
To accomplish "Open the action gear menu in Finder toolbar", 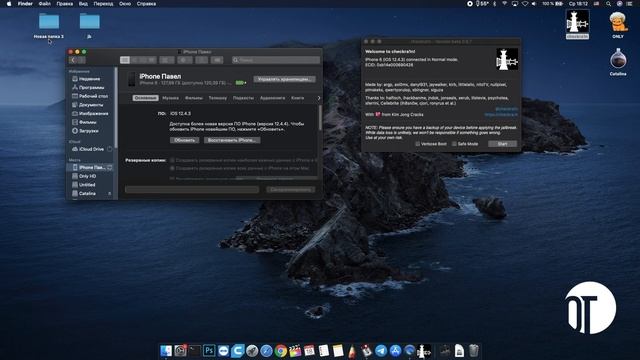I will [184, 60].
